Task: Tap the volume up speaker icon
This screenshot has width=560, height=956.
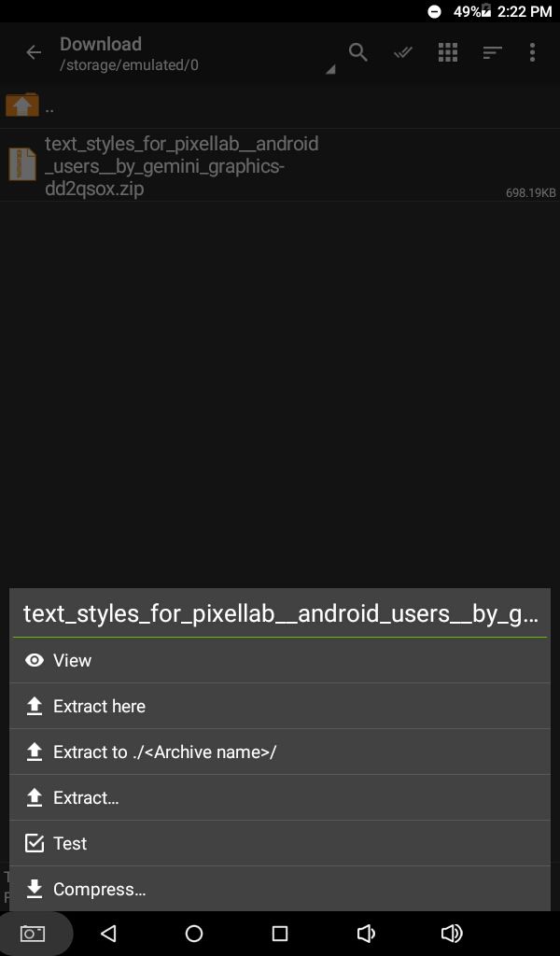Action: 451,934
